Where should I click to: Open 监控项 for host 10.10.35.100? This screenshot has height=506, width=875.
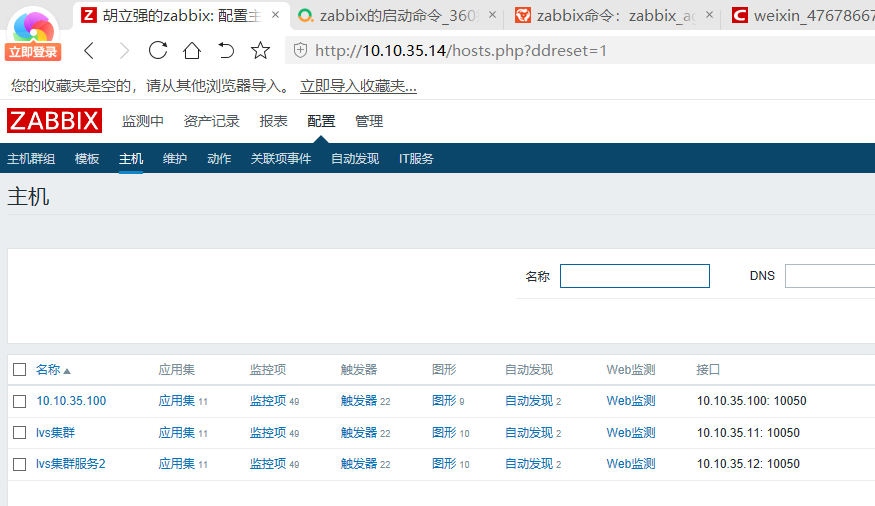coord(268,401)
